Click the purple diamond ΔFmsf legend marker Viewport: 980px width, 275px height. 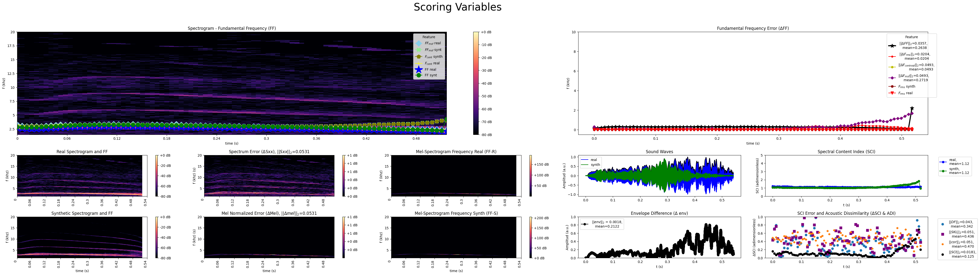click(x=892, y=78)
